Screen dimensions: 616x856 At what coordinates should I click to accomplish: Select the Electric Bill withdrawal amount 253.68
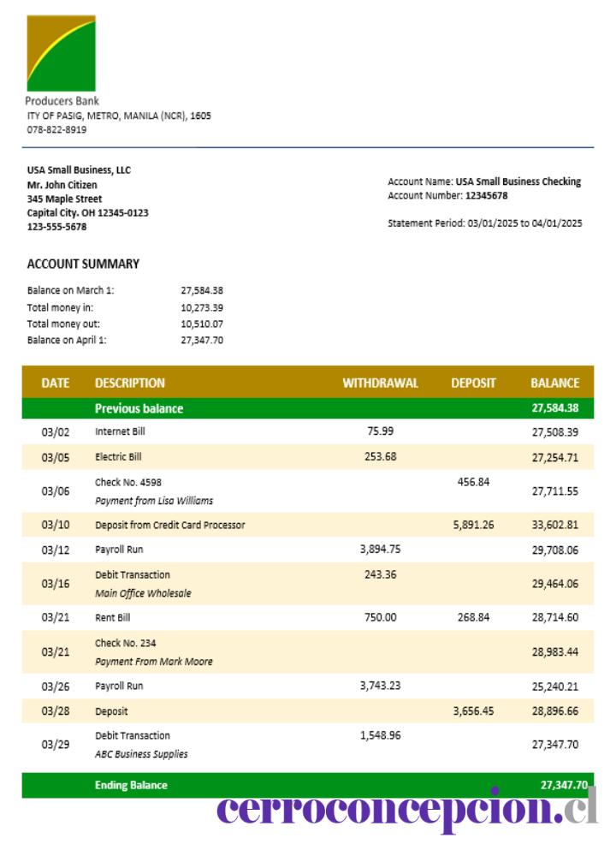[x=380, y=456]
